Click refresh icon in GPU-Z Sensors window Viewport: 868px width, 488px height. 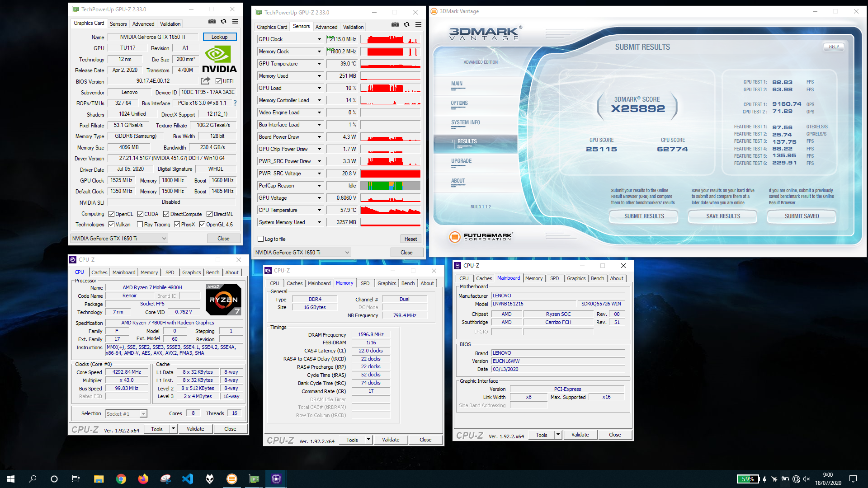406,24
